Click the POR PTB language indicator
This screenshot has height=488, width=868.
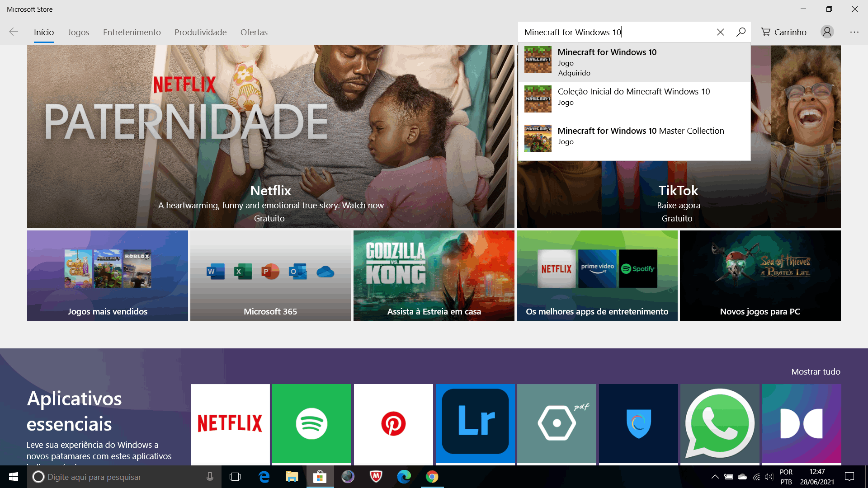[x=786, y=477]
